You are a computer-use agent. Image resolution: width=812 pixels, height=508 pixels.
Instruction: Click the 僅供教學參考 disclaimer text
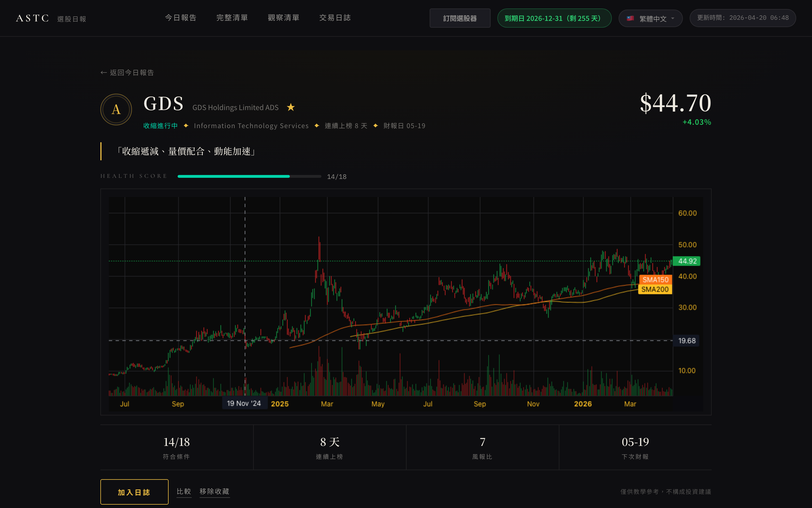[x=665, y=492]
